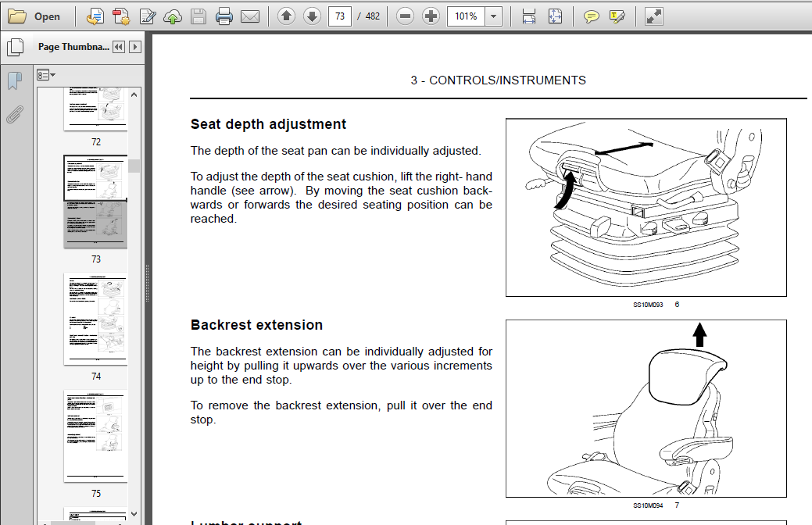Open the Edit PDF text icon

148,16
